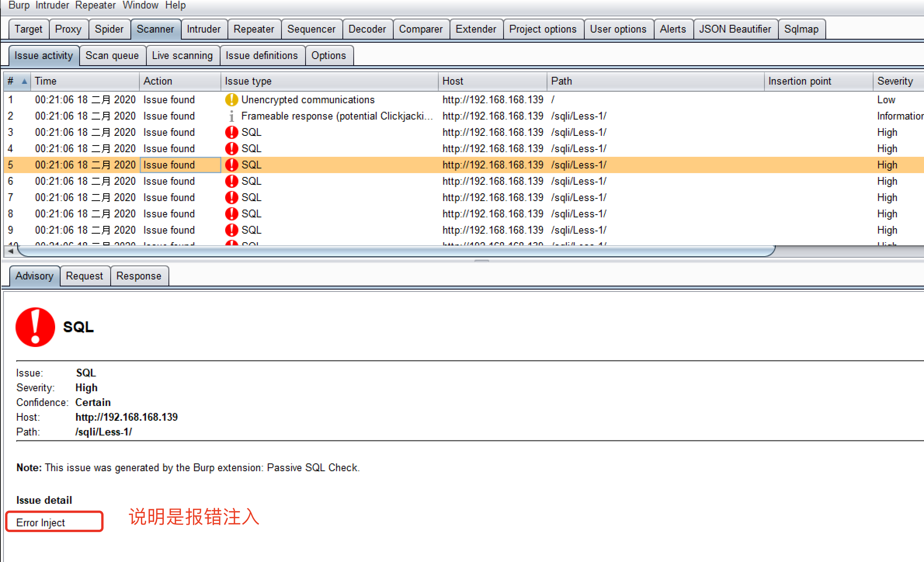924x562 pixels.
Task: Open the Scan queue sub-tab
Action: coord(112,56)
